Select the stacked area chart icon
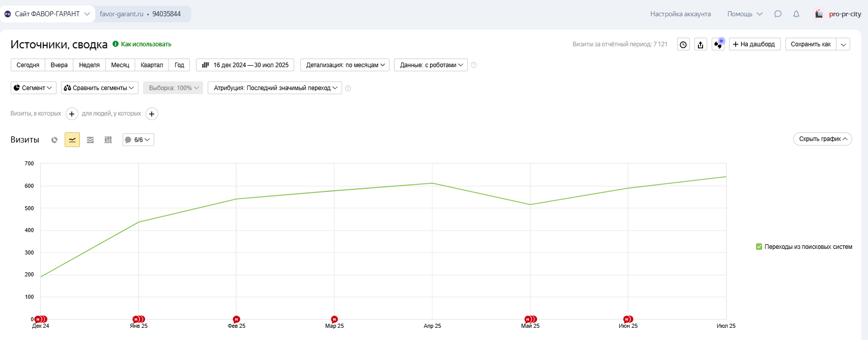 point(90,140)
